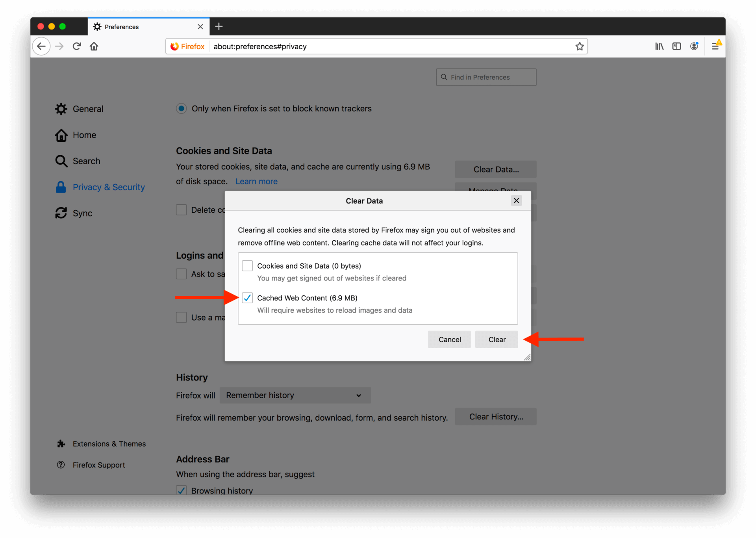Enable Cookies and Site Data checkbox
The height and width of the screenshot is (538, 756).
[x=247, y=265]
